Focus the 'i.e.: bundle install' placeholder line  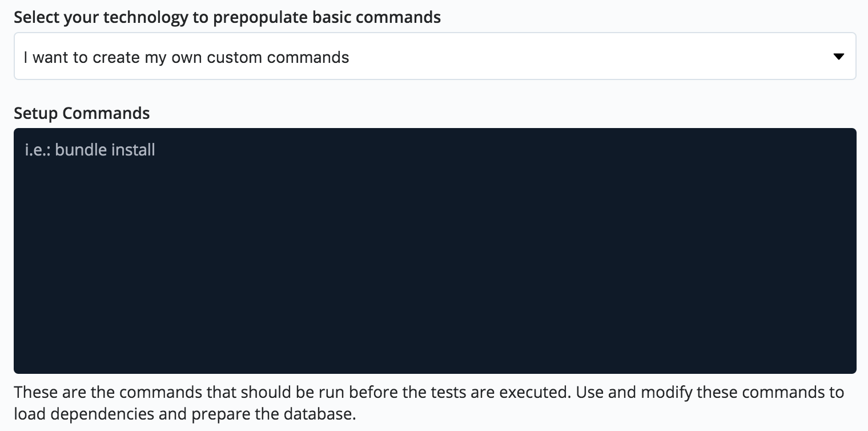pos(90,150)
